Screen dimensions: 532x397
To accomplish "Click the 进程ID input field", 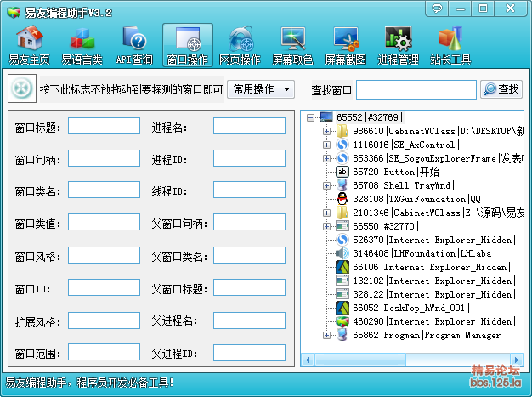I will pyautogui.click(x=249, y=158).
